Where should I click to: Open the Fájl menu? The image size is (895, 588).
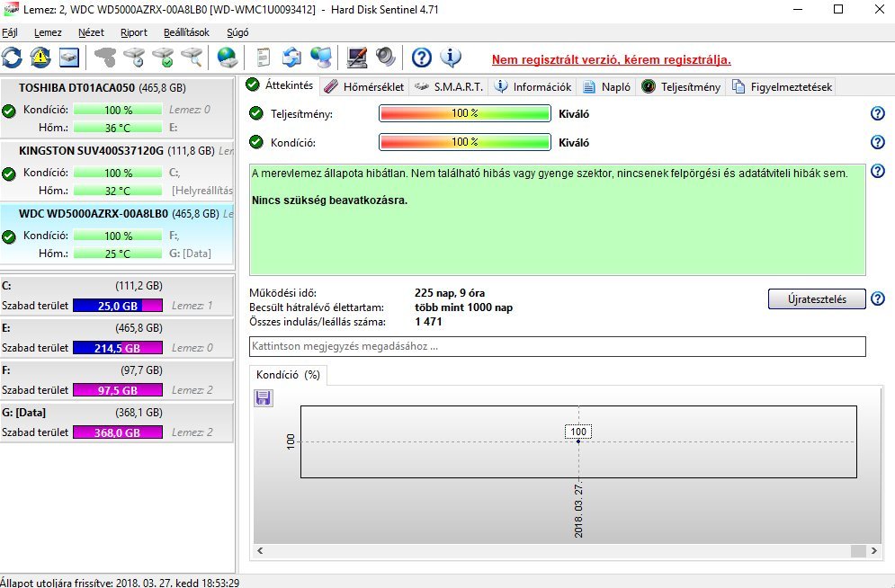[x=10, y=32]
